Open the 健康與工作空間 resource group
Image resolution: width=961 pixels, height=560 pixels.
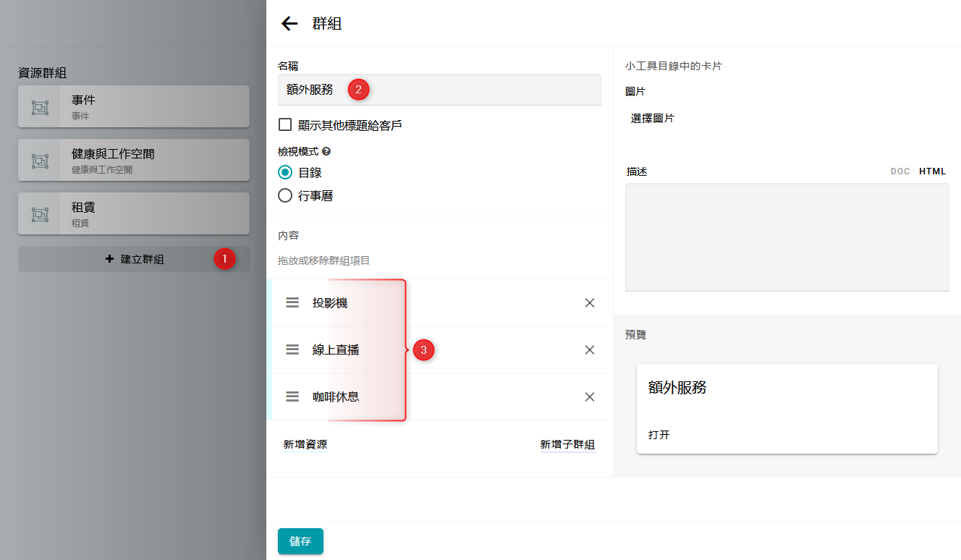coord(134,160)
